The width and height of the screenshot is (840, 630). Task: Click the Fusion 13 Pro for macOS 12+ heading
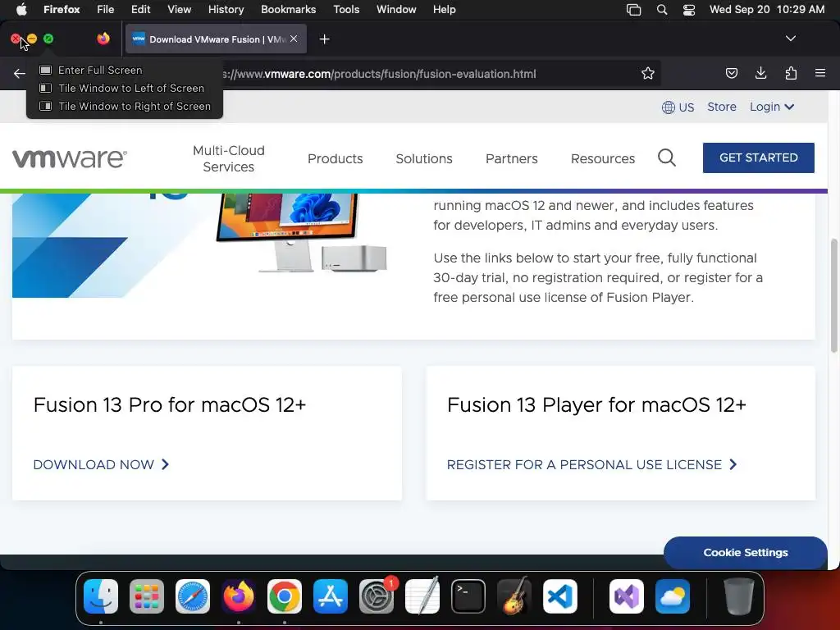(x=169, y=405)
